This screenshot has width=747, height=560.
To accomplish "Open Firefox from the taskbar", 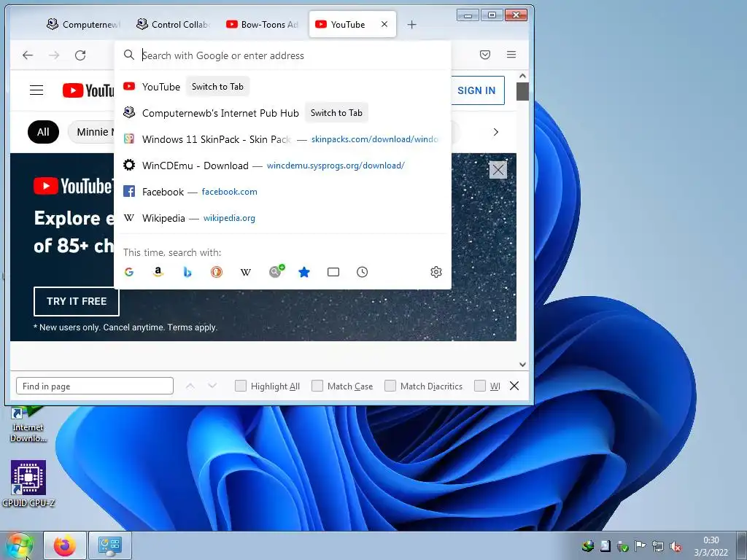I will [65, 545].
